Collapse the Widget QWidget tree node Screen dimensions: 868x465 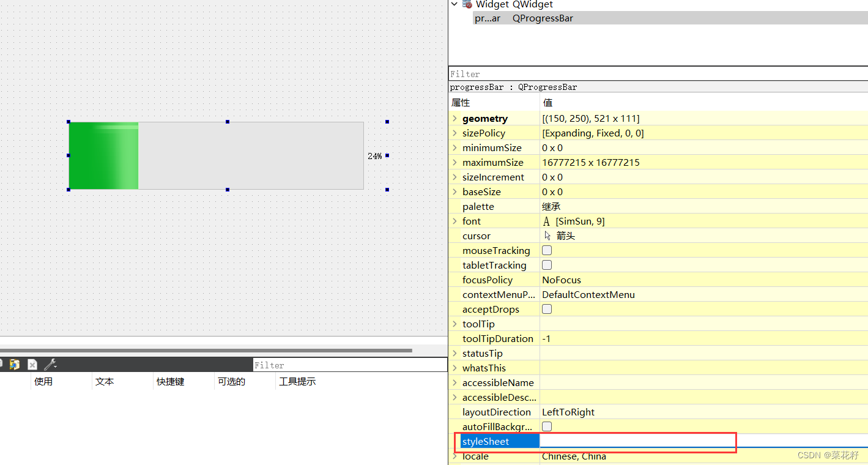pyautogui.click(x=454, y=4)
